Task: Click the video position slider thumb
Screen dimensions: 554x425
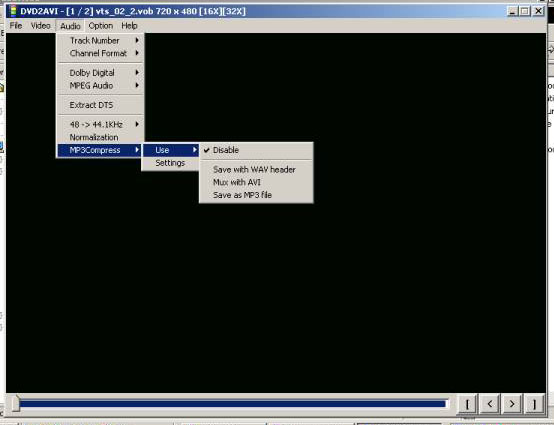Action: tap(15, 403)
